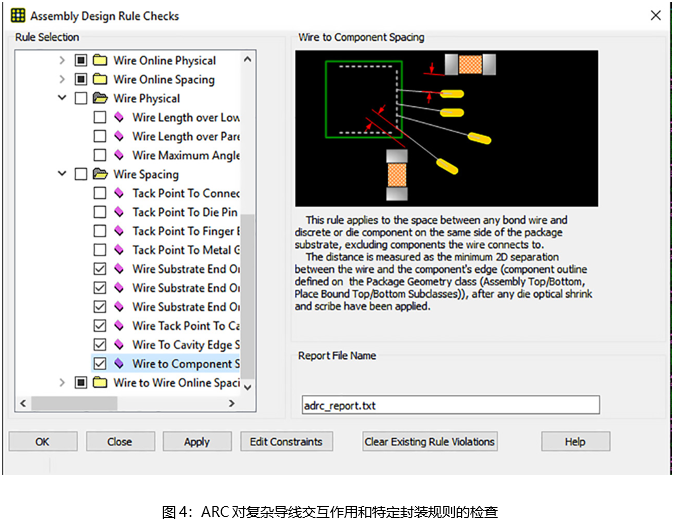Click the diamond icon beside Wire Maximum Angle
Image resolution: width=675 pixels, height=526 pixels.
(x=119, y=155)
